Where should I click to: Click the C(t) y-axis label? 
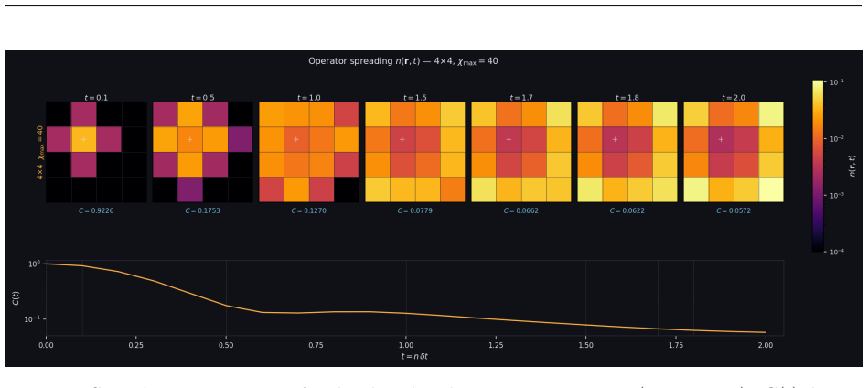16,297
